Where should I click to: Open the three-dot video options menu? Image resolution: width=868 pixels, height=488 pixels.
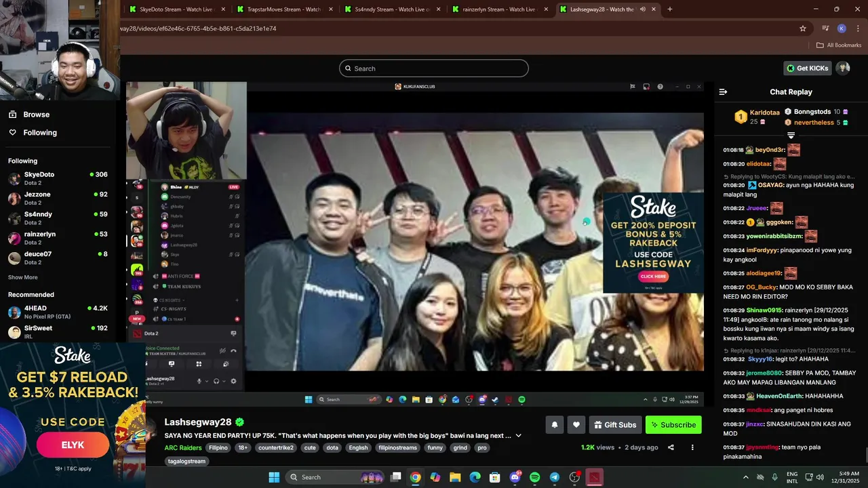[692, 447]
